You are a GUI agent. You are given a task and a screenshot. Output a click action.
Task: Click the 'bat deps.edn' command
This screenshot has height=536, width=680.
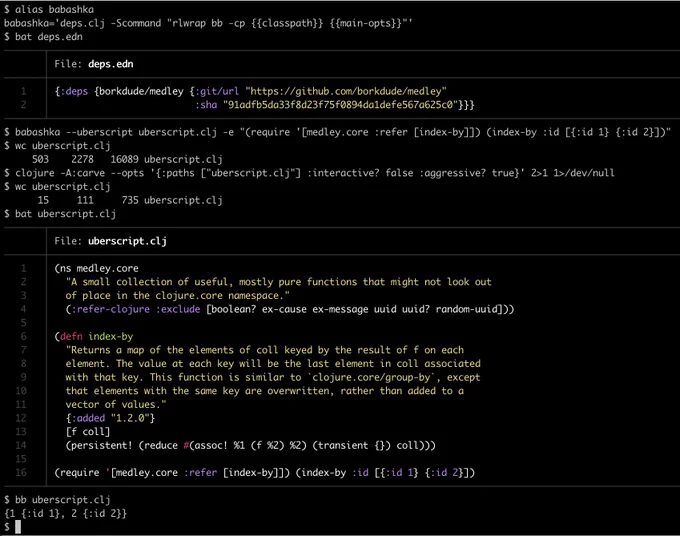(49, 36)
